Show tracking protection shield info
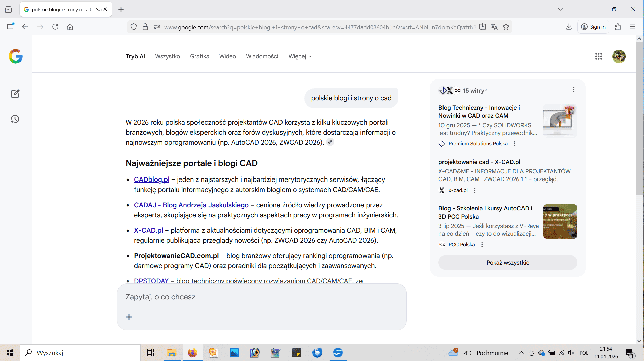Image resolution: width=644 pixels, height=361 pixels. (134, 27)
